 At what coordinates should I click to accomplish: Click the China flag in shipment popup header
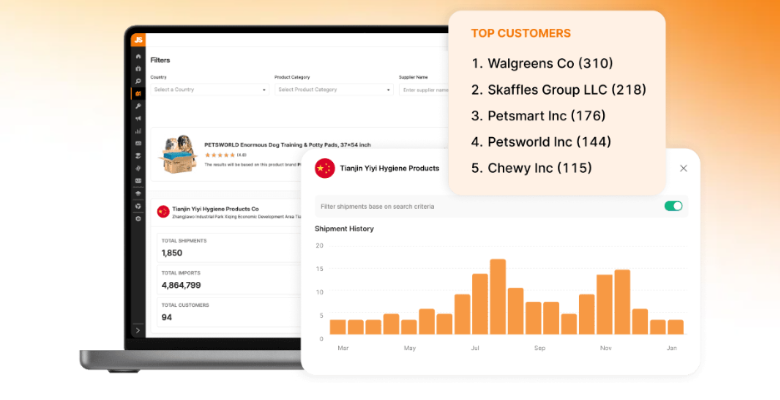(x=325, y=168)
